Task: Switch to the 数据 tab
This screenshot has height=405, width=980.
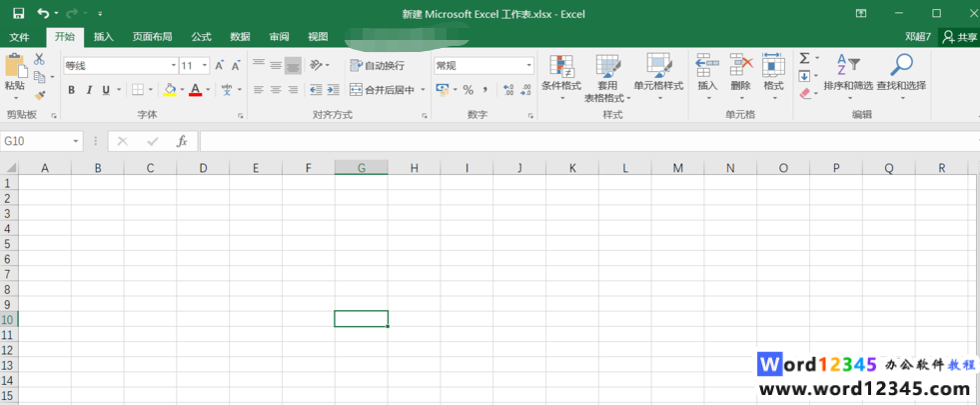Action: (240, 37)
